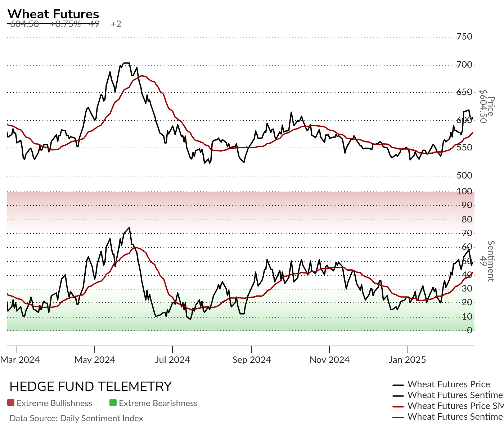Click the Data Source: Daily Sentiment Index text

[x=76, y=418]
